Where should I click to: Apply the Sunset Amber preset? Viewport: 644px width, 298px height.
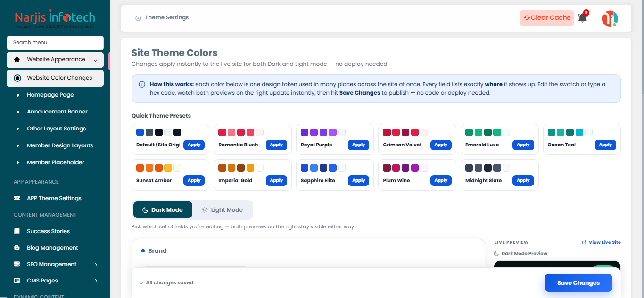pyautogui.click(x=194, y=181)
